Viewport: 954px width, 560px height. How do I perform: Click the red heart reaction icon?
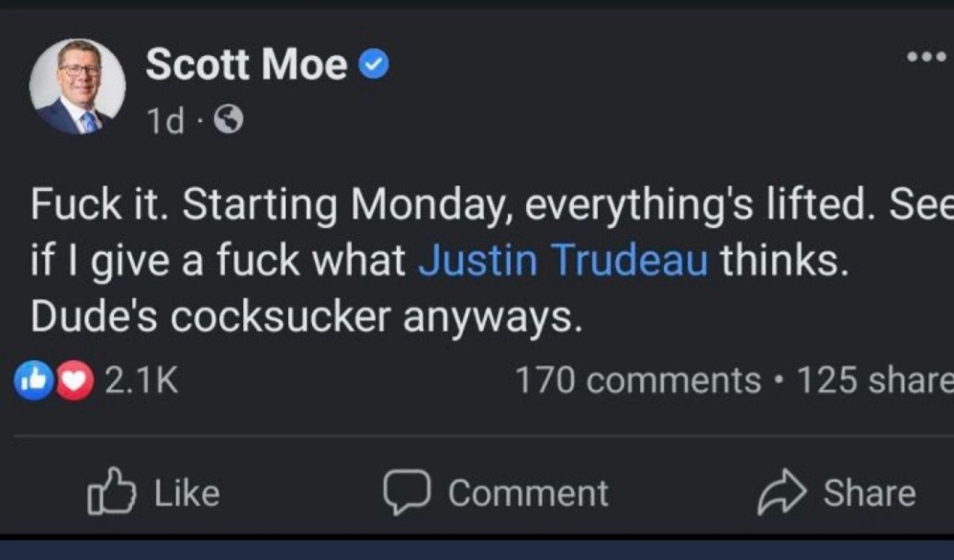point(74,380)
